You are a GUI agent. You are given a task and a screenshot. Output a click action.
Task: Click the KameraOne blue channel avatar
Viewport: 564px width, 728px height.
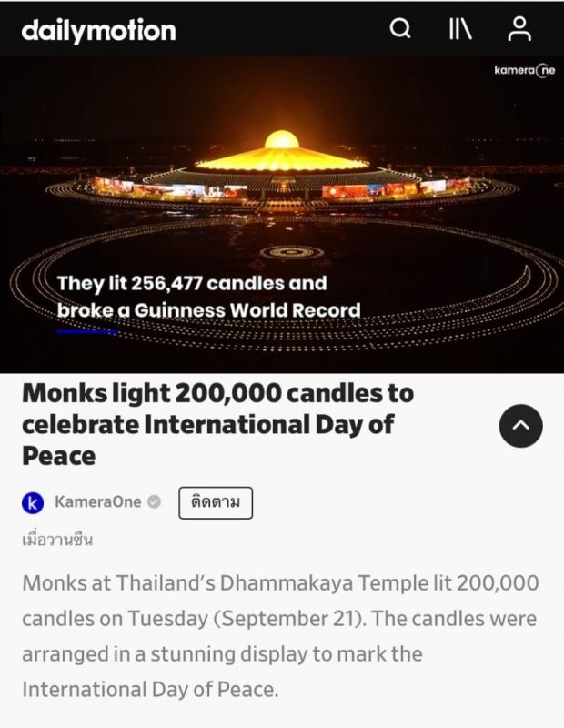point(33,503)
